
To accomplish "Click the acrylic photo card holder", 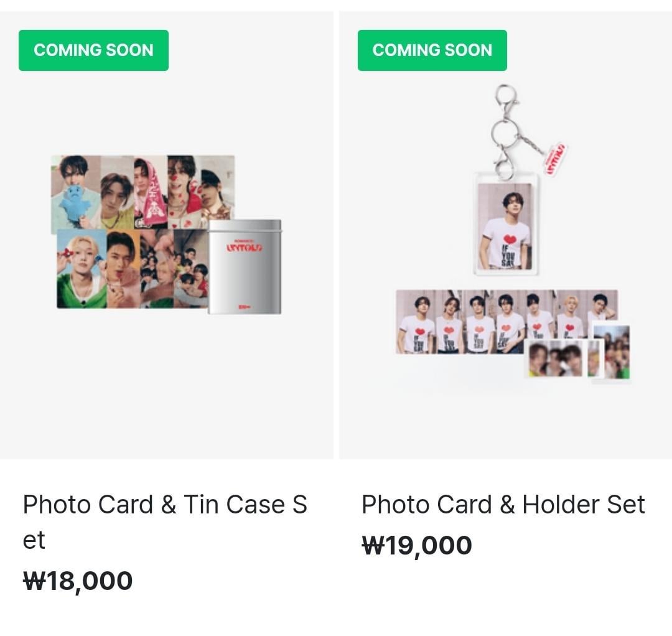I will [505, 223].
